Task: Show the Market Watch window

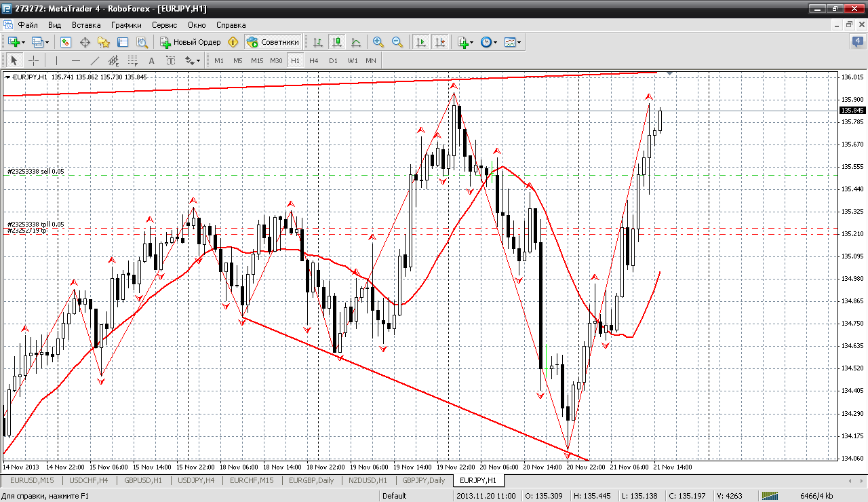Action: 66,42
